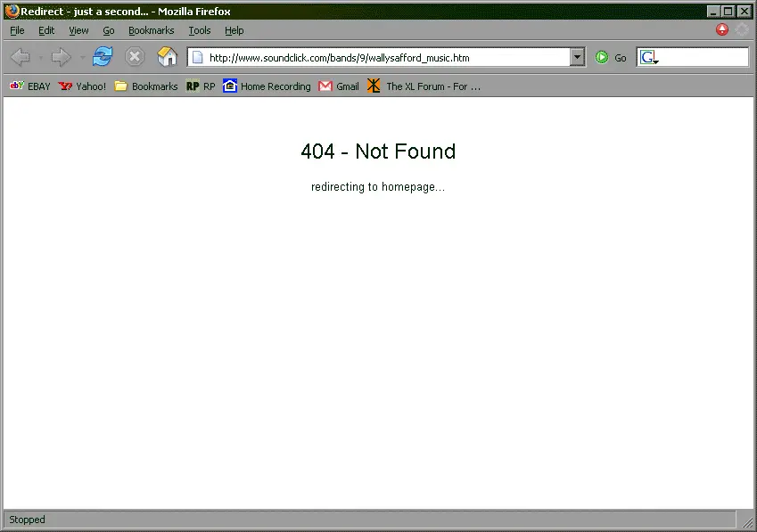Click the window resize grip in status bar
The height and width of the screenshot is (532, 757).
pos(748,521)
